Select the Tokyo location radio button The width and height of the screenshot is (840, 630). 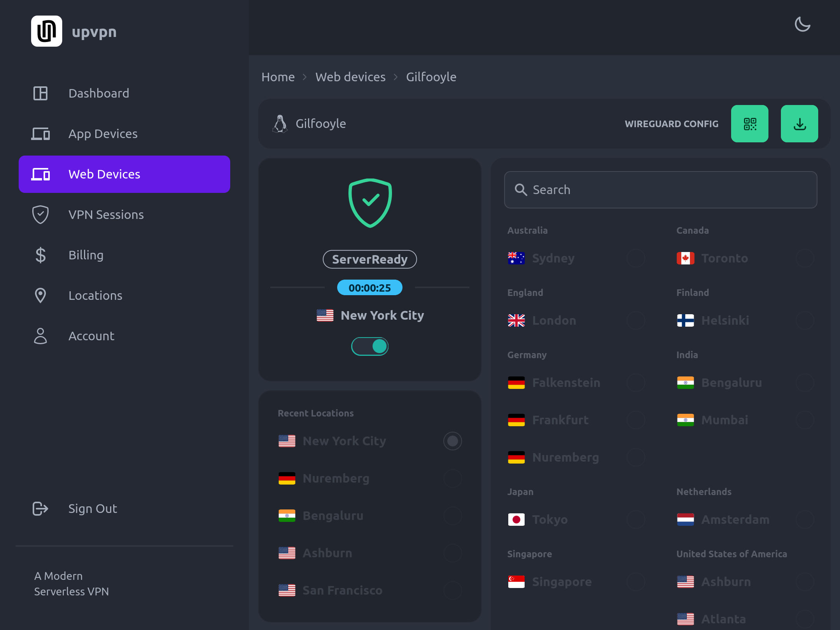tap(636, 520)
